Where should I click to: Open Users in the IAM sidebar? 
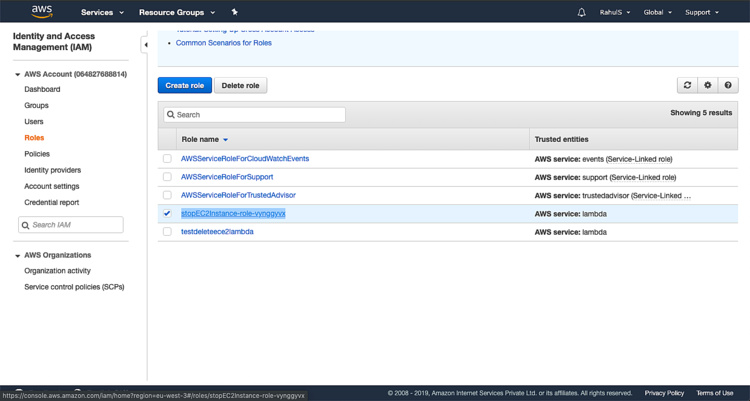(34, 122)
